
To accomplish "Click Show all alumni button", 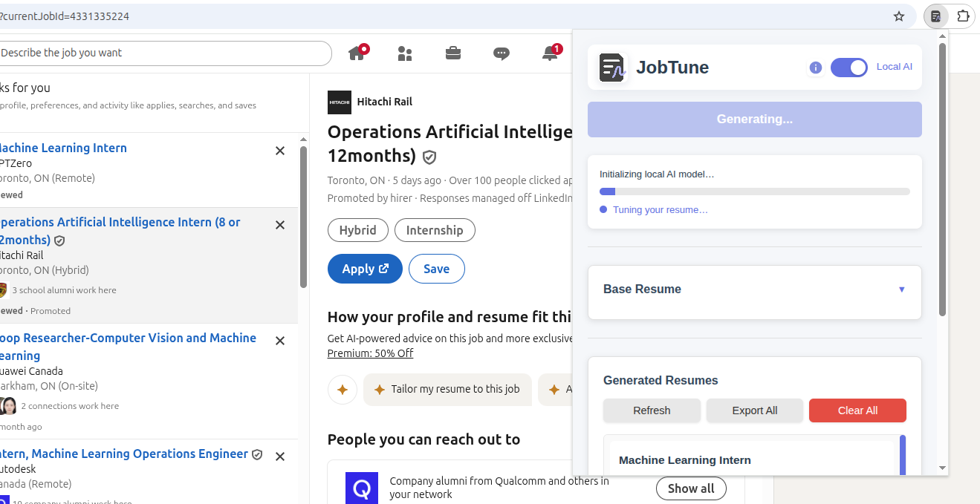I will pos(691,488).
